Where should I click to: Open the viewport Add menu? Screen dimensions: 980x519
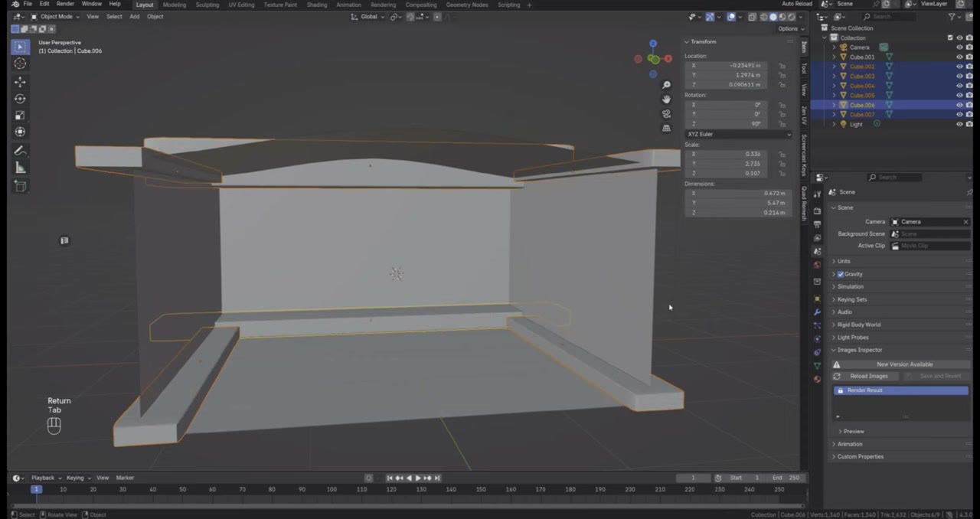coord(134,17)
